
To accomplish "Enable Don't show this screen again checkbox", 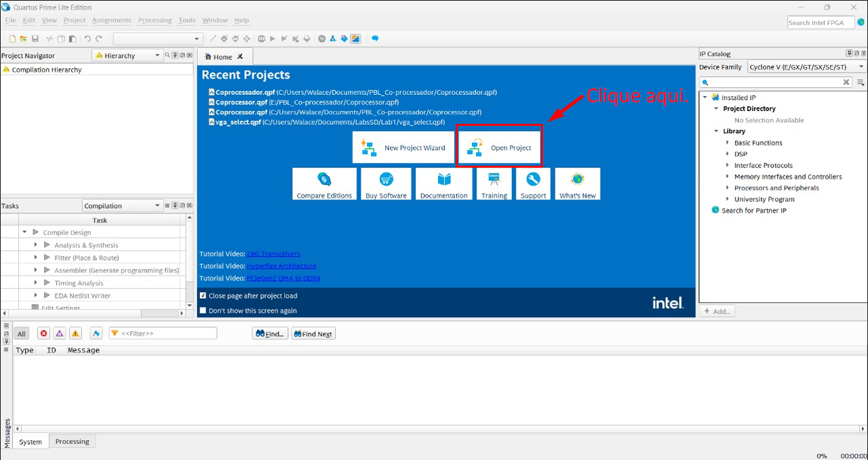I will [203, 311].
